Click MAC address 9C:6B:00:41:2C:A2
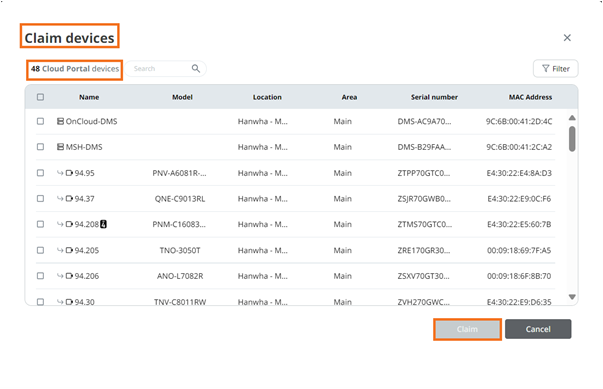This screenshot has width=603, height=389. click(519, 147)
